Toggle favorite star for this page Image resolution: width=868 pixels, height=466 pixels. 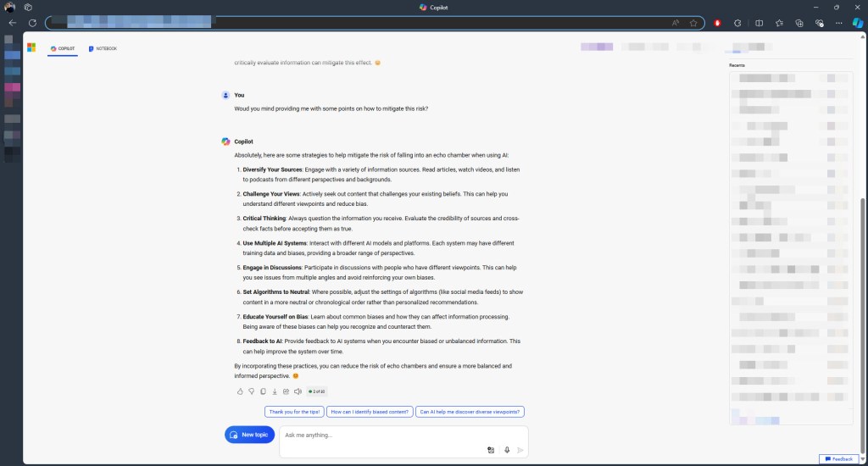(693, 23)
